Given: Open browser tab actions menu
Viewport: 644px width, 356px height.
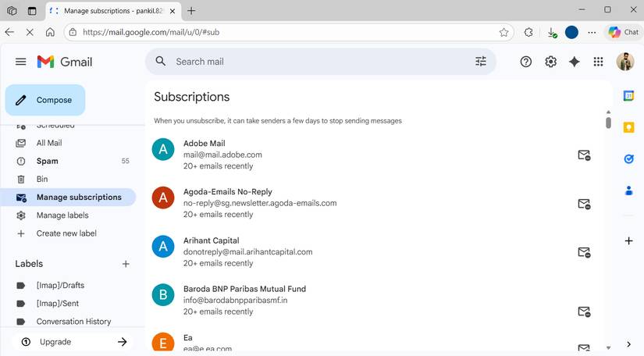Looking at the screenshot, I should pyautogui.click(x=32, y=11).
